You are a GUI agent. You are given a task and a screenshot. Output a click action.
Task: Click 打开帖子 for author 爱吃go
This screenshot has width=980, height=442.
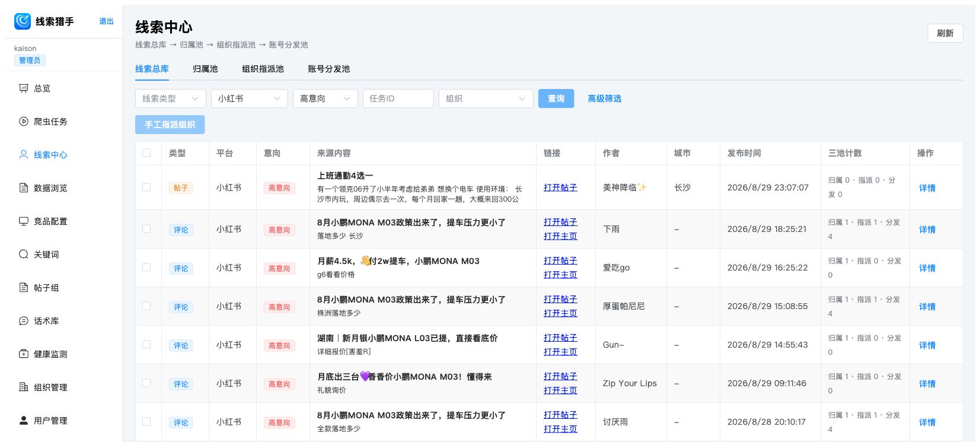tap(560, 260)
